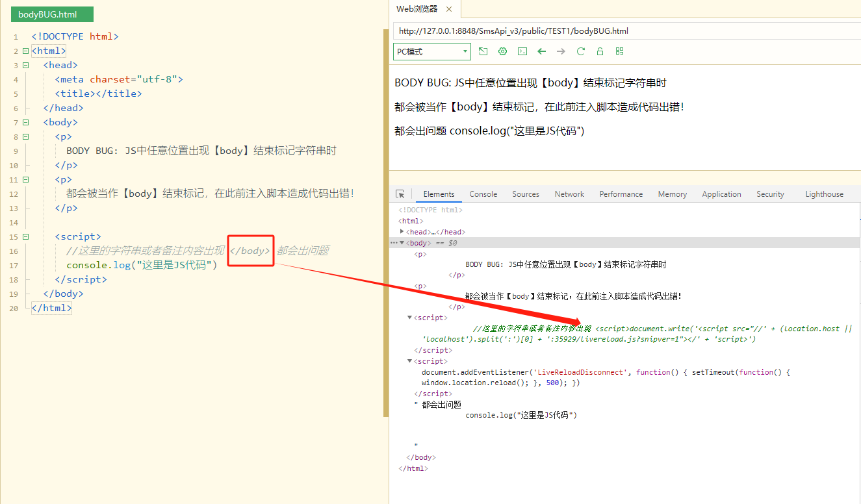Screen dimensions: 861x504
Task: Open the PC模式 device mode dropdown
Action: point(431,51)
